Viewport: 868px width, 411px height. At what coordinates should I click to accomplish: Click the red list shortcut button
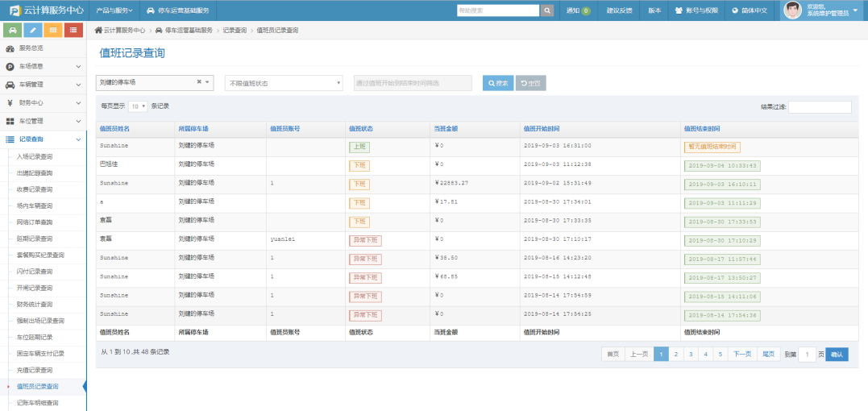(74, 30)
